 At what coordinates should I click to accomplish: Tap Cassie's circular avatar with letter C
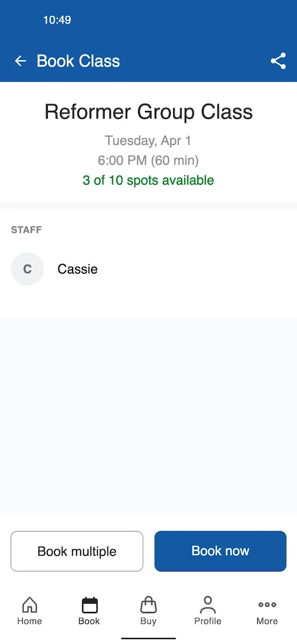[27, 269]
